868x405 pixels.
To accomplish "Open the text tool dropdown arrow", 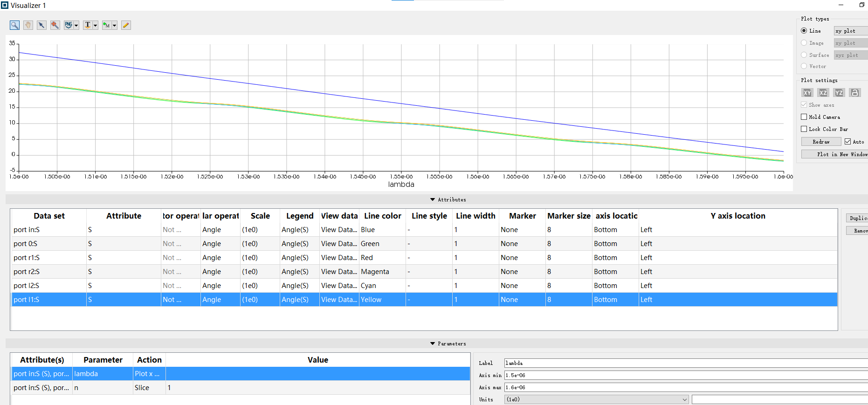I will pos(95,25).
